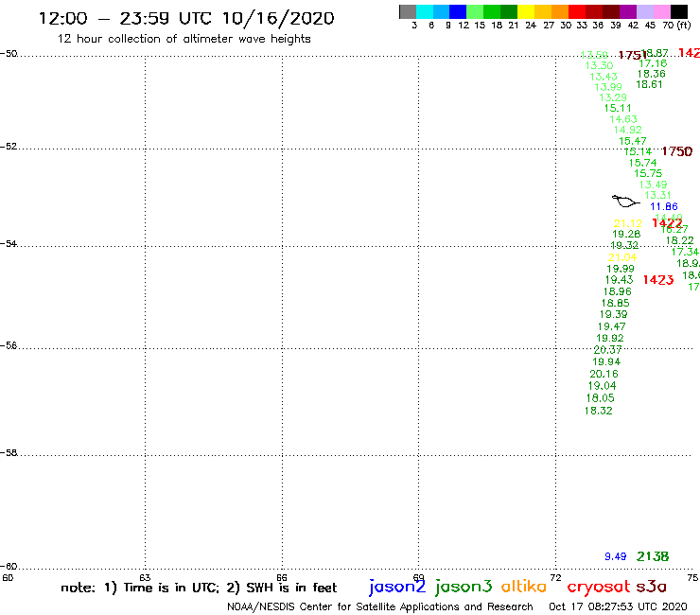700x615 pixels.
Task: Click the wave height 17.16
Action: [653, 64]
